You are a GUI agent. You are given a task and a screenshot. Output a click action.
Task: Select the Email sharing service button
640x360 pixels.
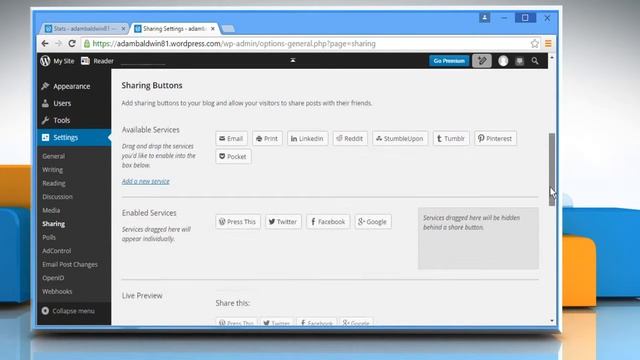(231, 138)
